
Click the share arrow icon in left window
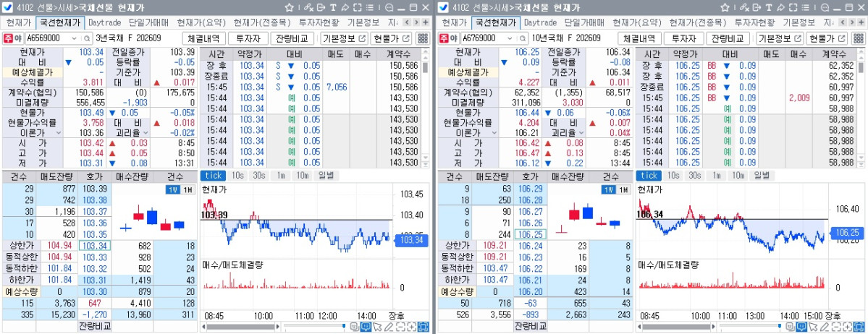(x=345, y=8)
